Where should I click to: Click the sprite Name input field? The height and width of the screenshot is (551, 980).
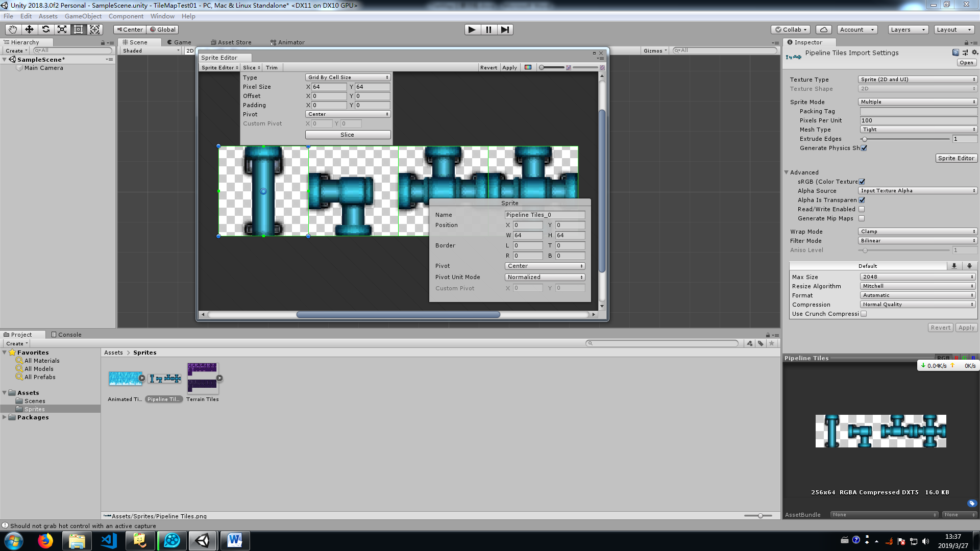544,215
